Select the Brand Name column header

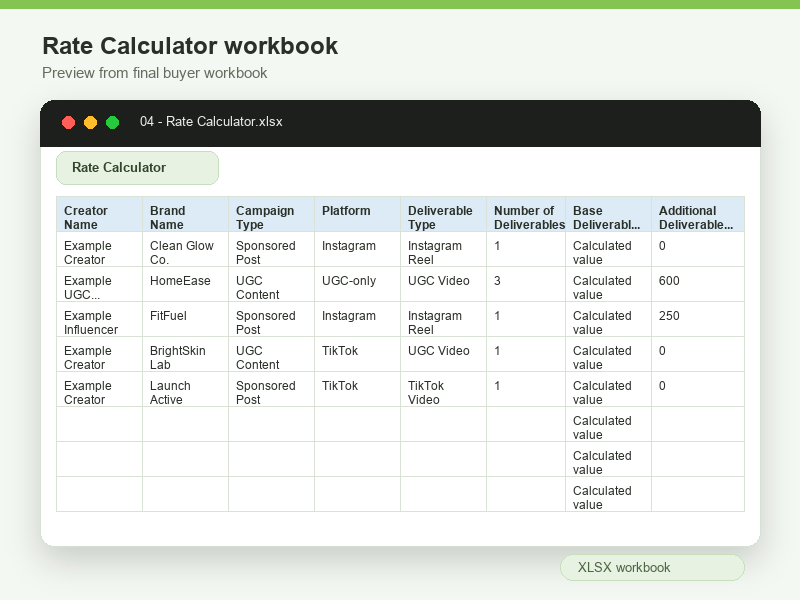pos(185,214)
